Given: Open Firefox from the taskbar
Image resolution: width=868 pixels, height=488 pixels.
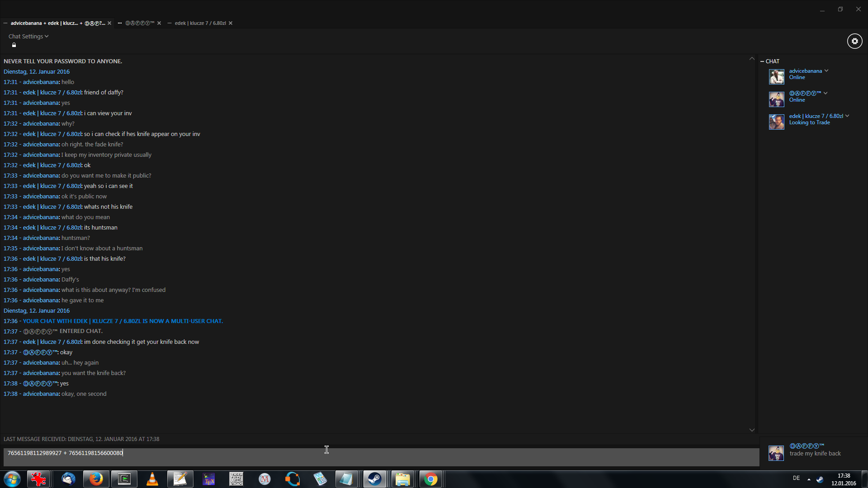Looking at the screenshot, I should [x=96, y=479].
